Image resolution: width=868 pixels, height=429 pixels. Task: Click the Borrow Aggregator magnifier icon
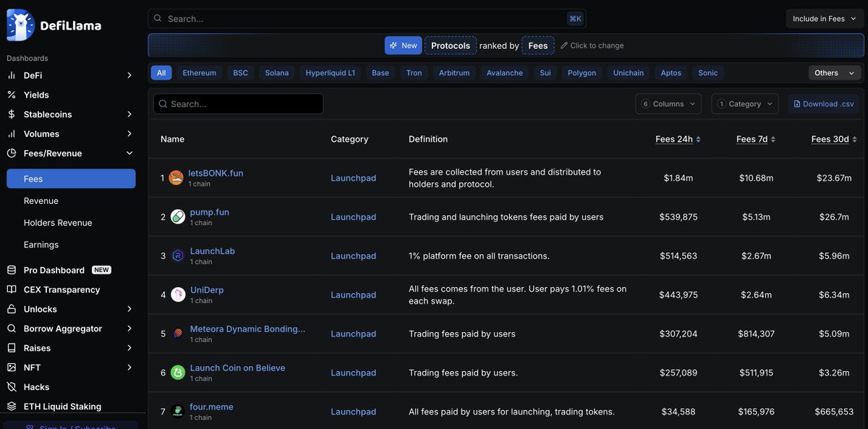click(12, 328)
